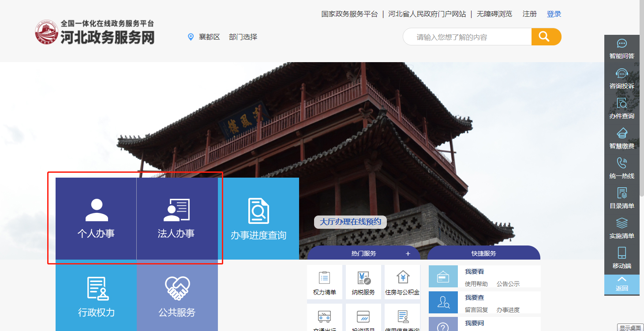Click the 智慧缴费 smart payment icon
Screen dimensions: 644x331
(622, 138)
